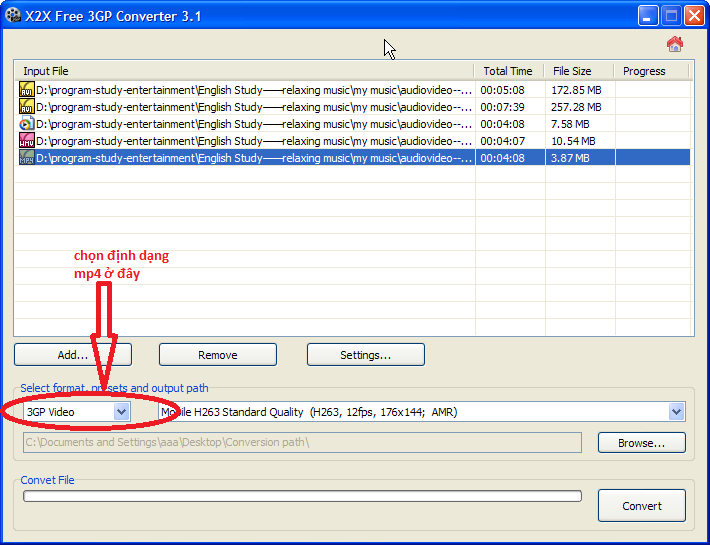Screen dimensions: 710x545
Task: Sort by the File Size column header
Action: 579,71
